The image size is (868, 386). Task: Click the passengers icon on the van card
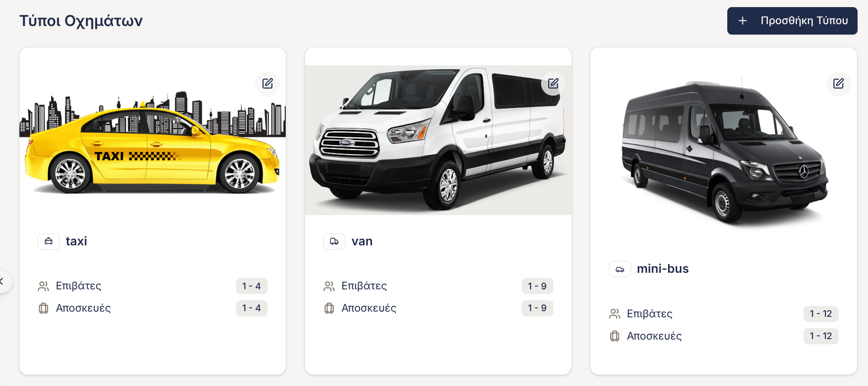point(329,286)
